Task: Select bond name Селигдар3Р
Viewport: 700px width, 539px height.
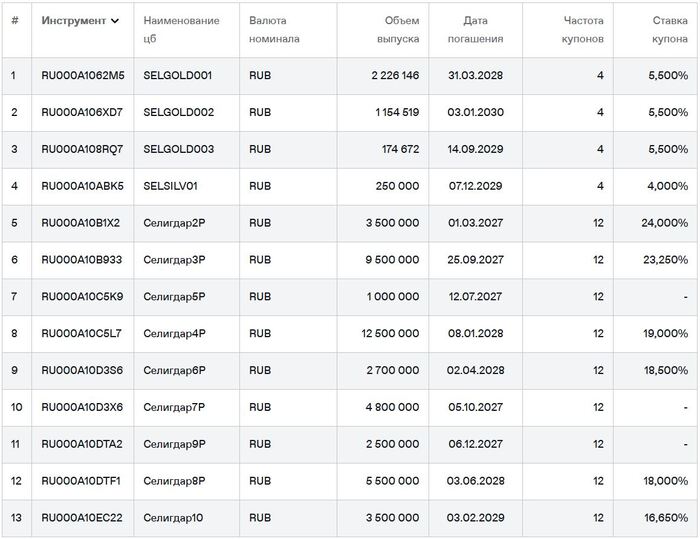Action: point(174,259)
